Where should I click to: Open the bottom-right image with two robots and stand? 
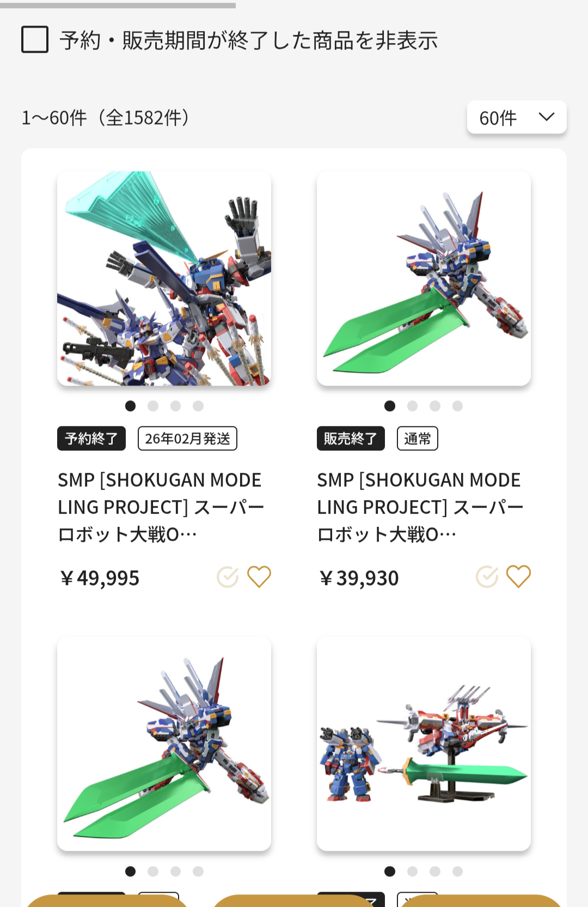424,744
